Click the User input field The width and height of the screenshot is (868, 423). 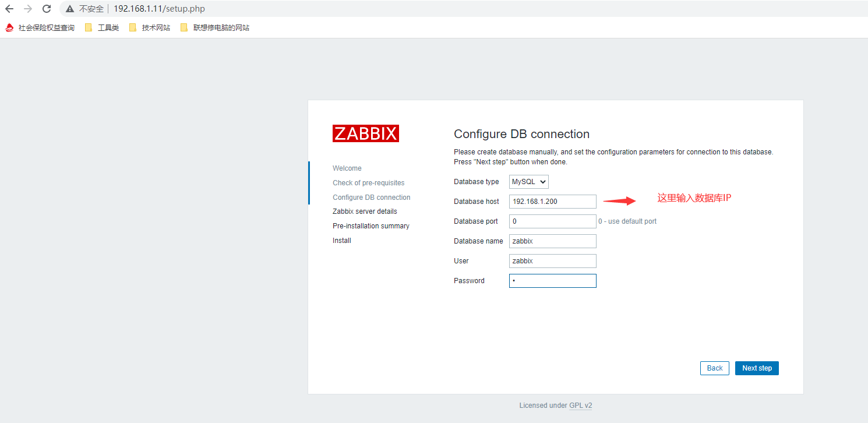(553, 261)
